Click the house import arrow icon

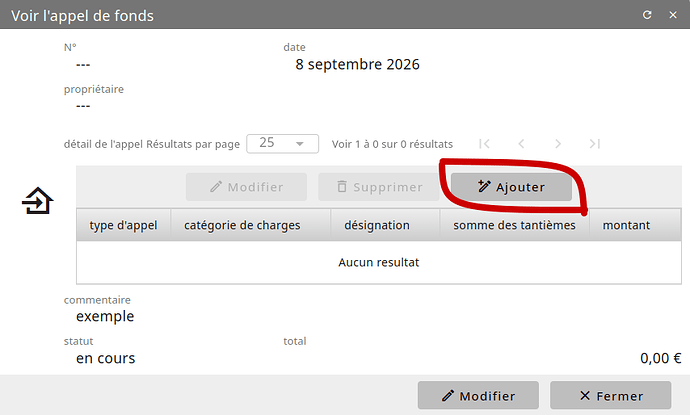[37, 201]
